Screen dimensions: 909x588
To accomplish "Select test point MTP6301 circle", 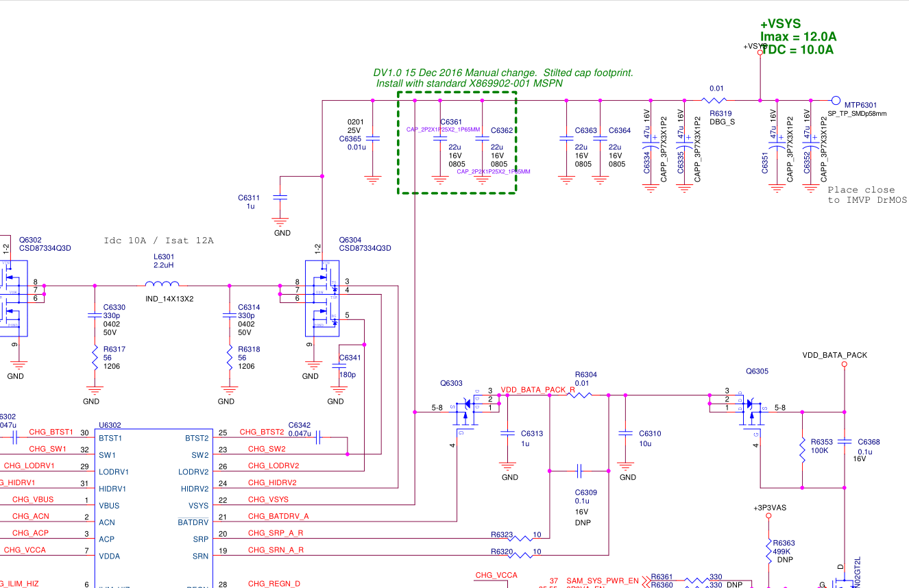I will click(x=836, y=100).
